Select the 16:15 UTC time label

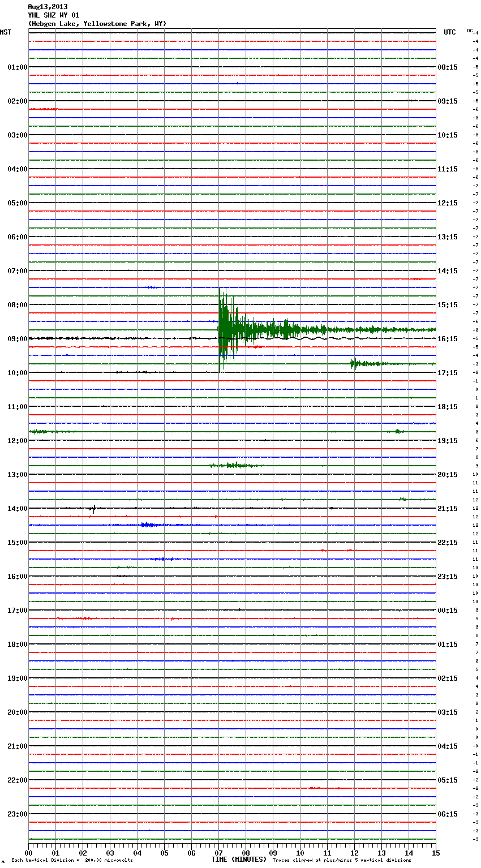(x=448, y=339)
